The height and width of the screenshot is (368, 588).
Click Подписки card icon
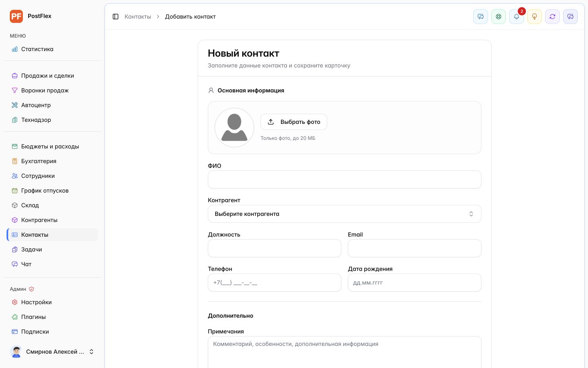click(x=15, y=332)
